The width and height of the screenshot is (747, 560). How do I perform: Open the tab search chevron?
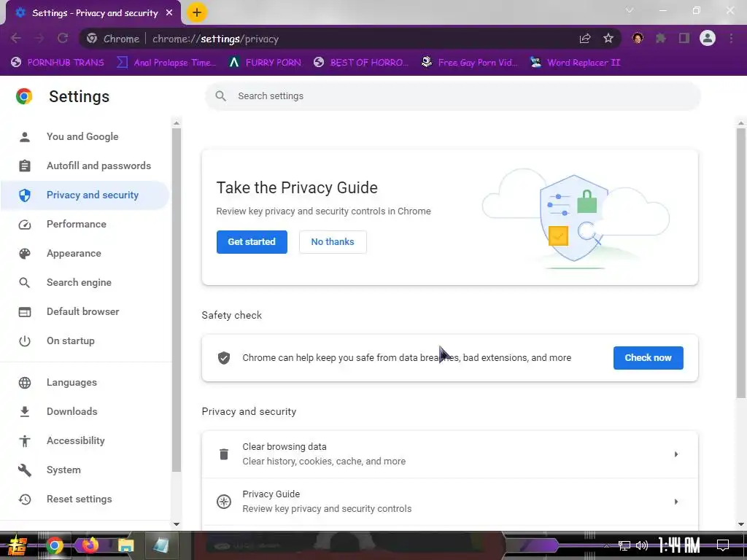630,10
